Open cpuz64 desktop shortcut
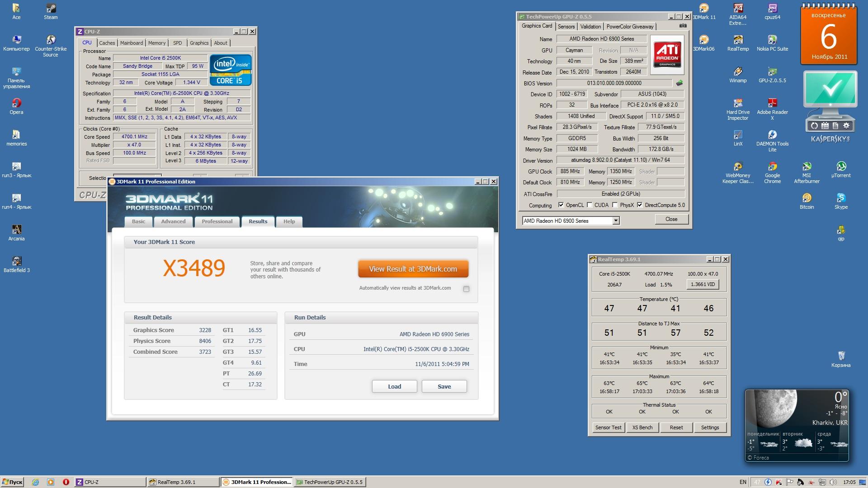 pyautogui.click(x=772, y=11)
